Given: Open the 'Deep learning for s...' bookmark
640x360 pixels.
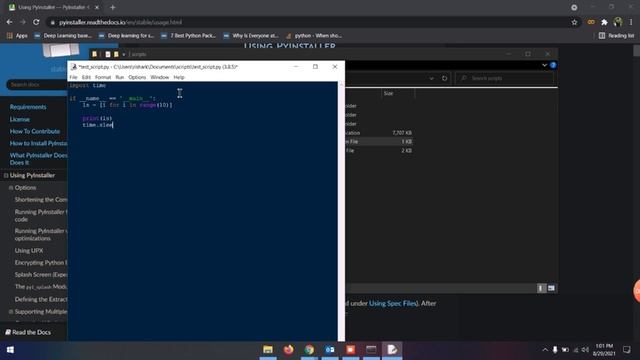Looking at the screenshot, I should 126,36.
